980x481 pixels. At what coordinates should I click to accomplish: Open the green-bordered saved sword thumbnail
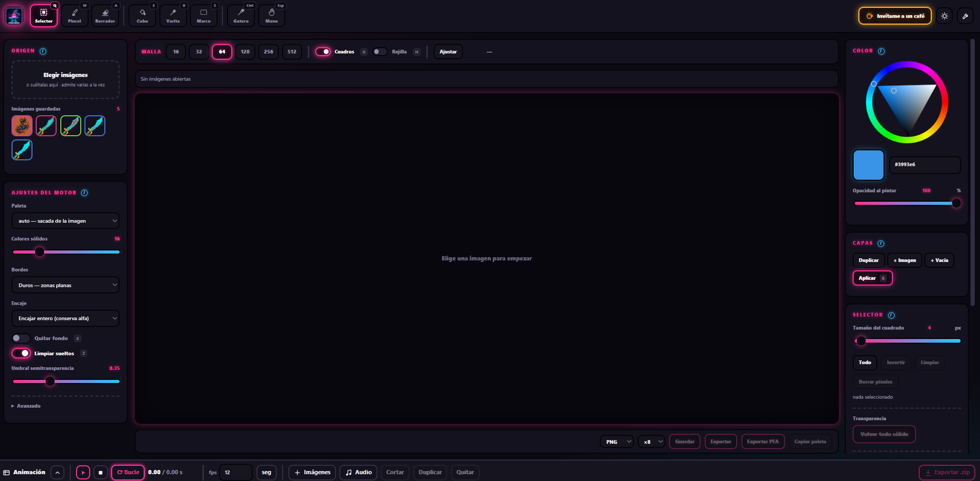71,126
